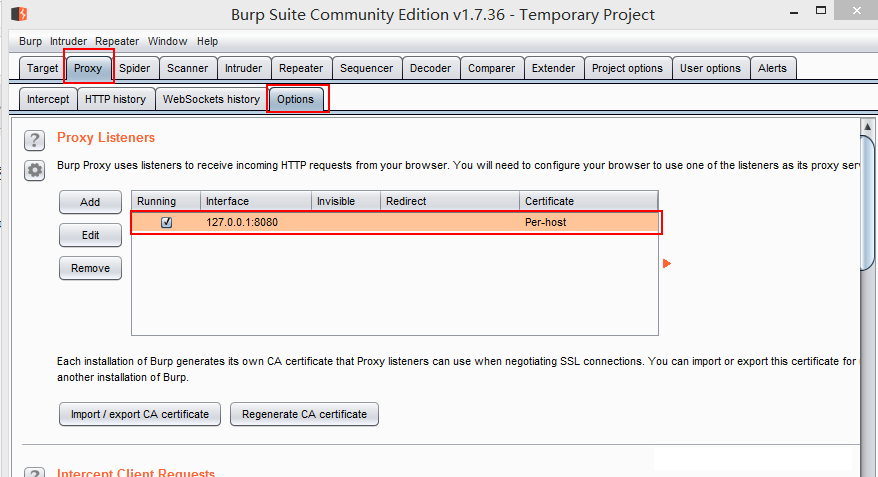Open the Options sub-tab
This screenshot has height=477, width=878.
[296, 99]
